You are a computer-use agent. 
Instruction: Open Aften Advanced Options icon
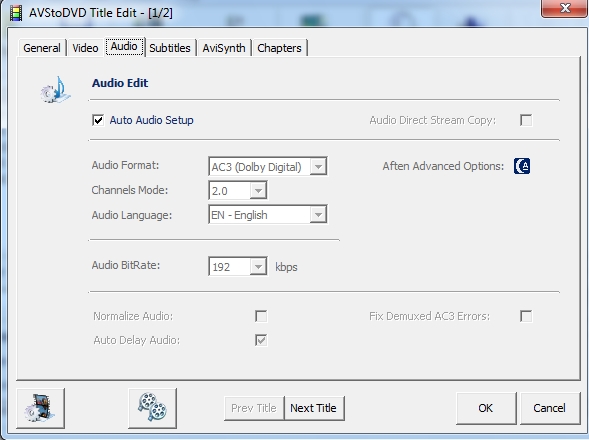(522, 166)
